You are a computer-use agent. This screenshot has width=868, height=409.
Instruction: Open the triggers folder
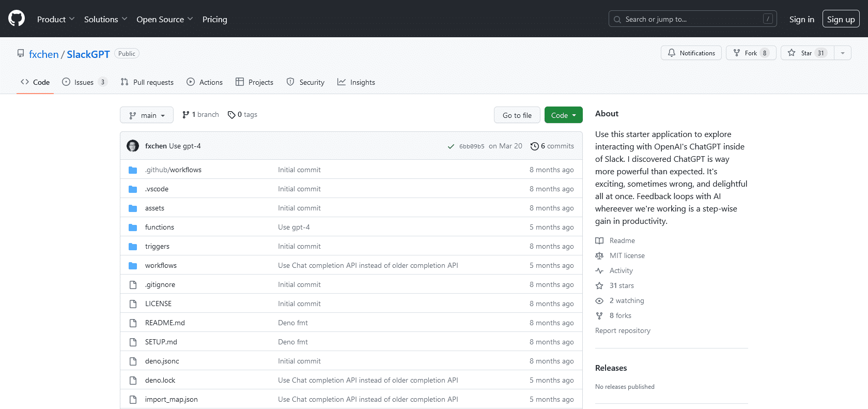tap(157, 246)
